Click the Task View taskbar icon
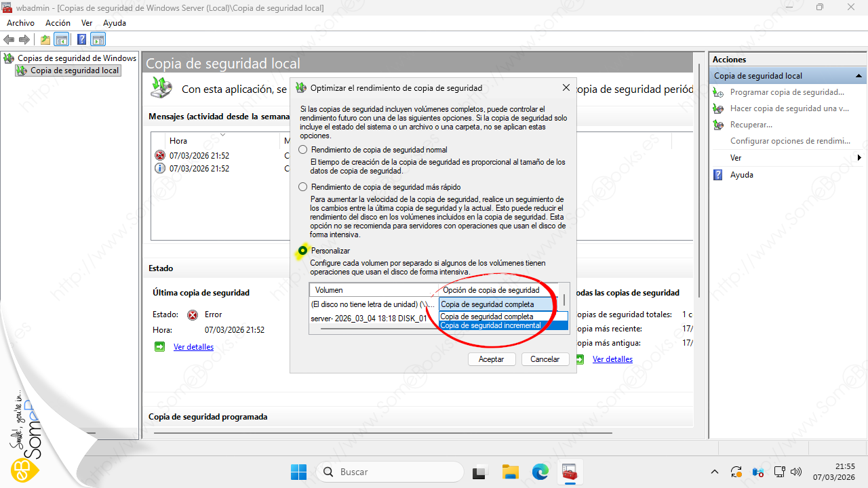Image resolution: width=868 pixels, height=488 pixels. 480,472
